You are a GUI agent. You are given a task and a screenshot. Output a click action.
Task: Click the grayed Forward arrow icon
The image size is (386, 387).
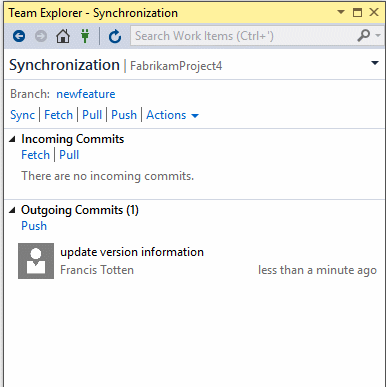click(x=41, y=36)
